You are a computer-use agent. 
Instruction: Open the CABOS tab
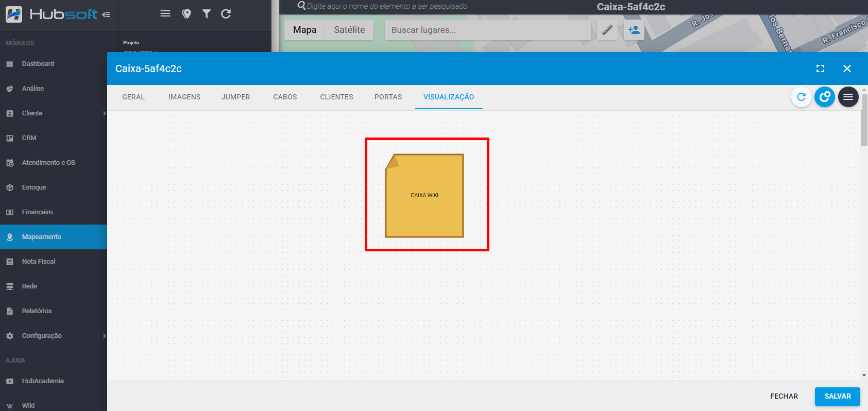tap(285, 97)
